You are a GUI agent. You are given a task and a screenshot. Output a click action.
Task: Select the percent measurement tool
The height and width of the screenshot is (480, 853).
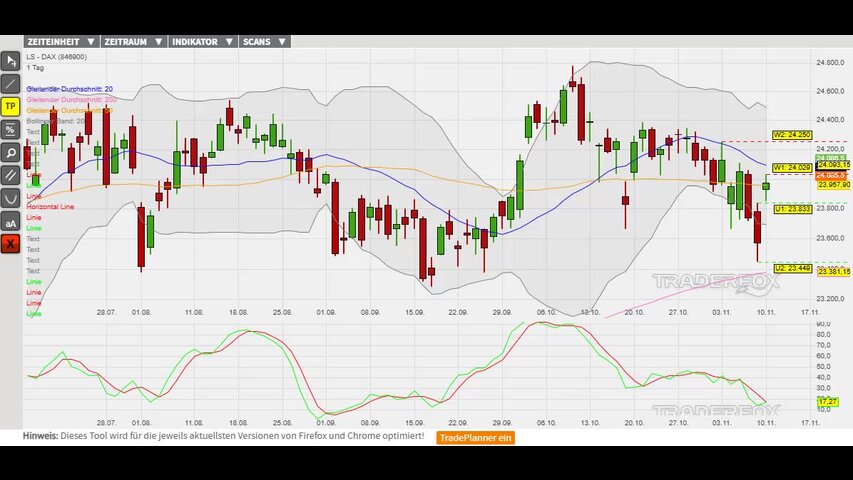(x=10, y=129)
